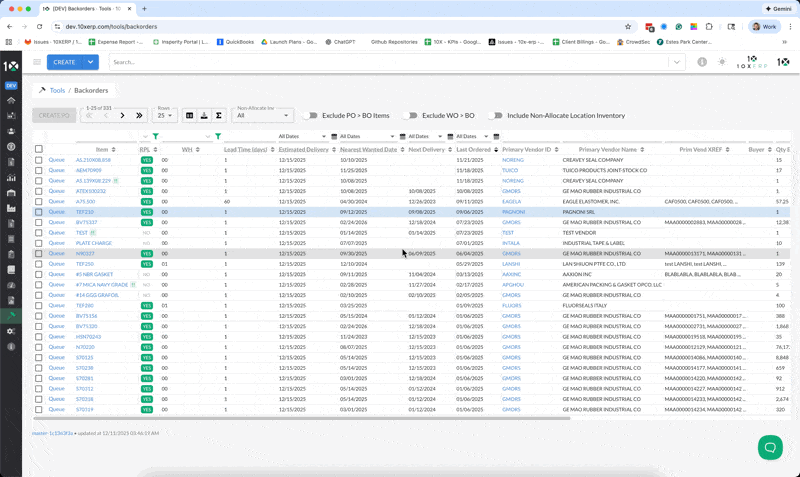Image resolution: width=800 pixels, height=477 pixels.
Task: Expand the Rows per page dropdown
Action: (165, 116)
